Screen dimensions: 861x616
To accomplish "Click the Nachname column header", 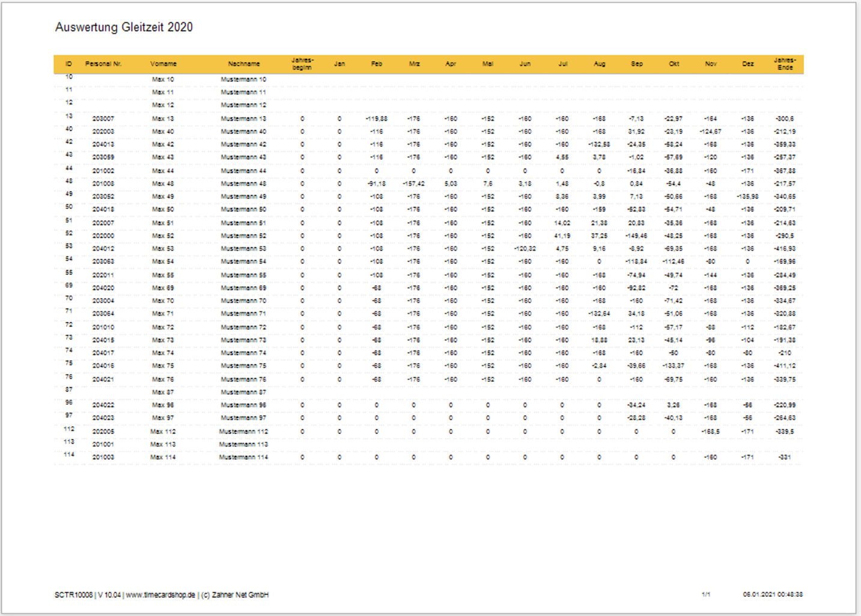I will (243, 64).
